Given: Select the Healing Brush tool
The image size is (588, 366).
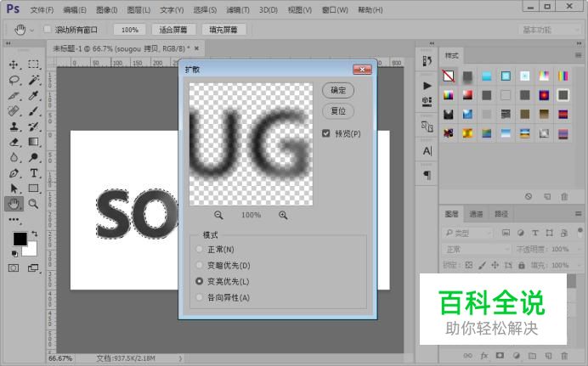Looking at the screenshot, I should pyautogui.click(x=14, y=111).
